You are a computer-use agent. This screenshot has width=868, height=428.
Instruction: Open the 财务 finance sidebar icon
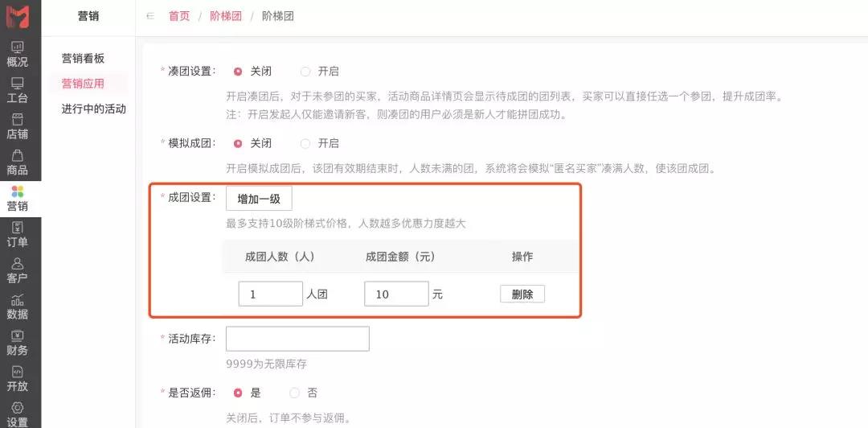click(x=17, y=336)
